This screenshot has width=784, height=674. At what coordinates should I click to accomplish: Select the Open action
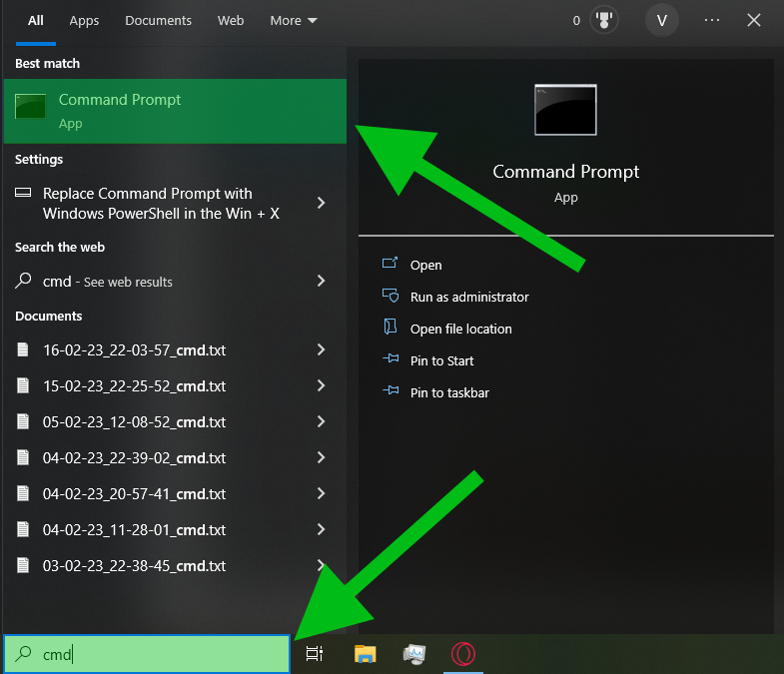click(x=426, y=265)
